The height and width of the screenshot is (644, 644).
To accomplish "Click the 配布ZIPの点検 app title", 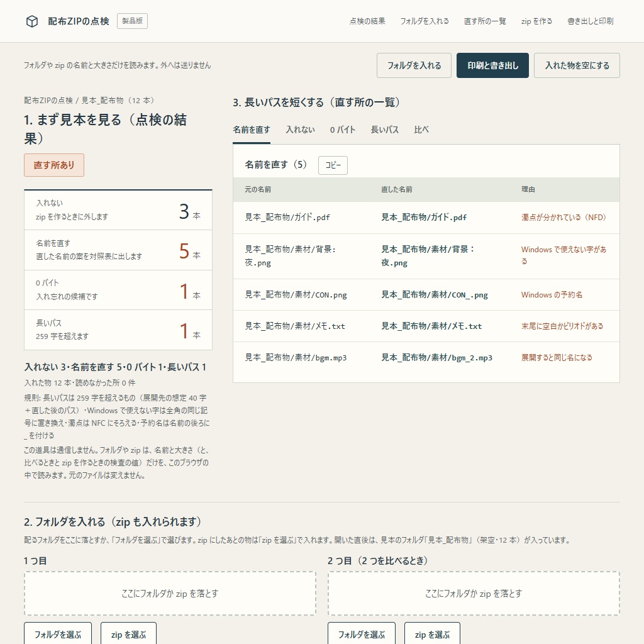I will (x=79, y=21).
